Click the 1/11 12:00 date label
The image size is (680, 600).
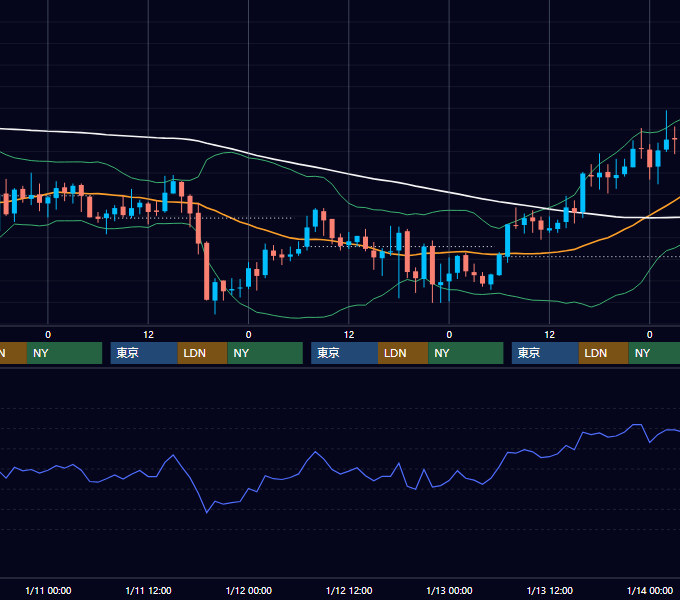point(148,590)
